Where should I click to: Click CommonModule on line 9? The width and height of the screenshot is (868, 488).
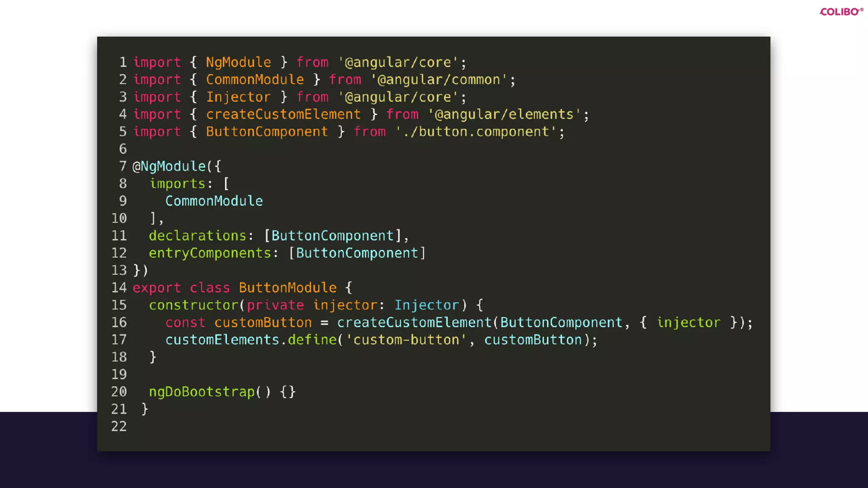(214, 201)
